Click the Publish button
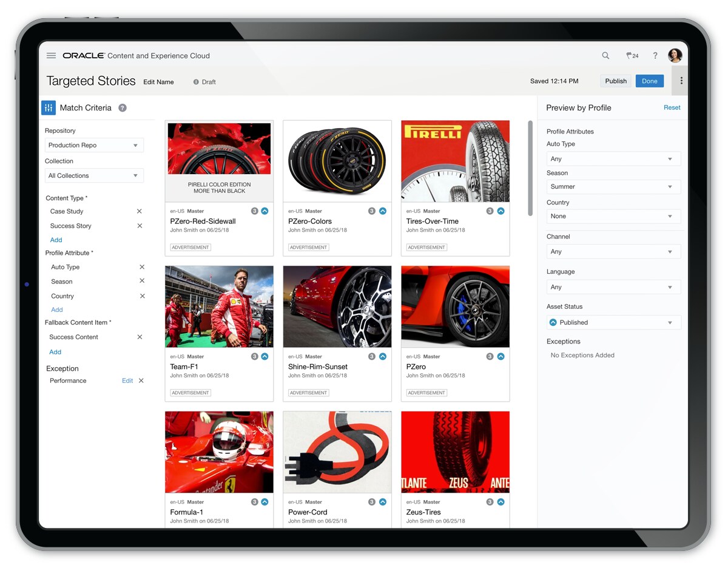 [616, 81]
